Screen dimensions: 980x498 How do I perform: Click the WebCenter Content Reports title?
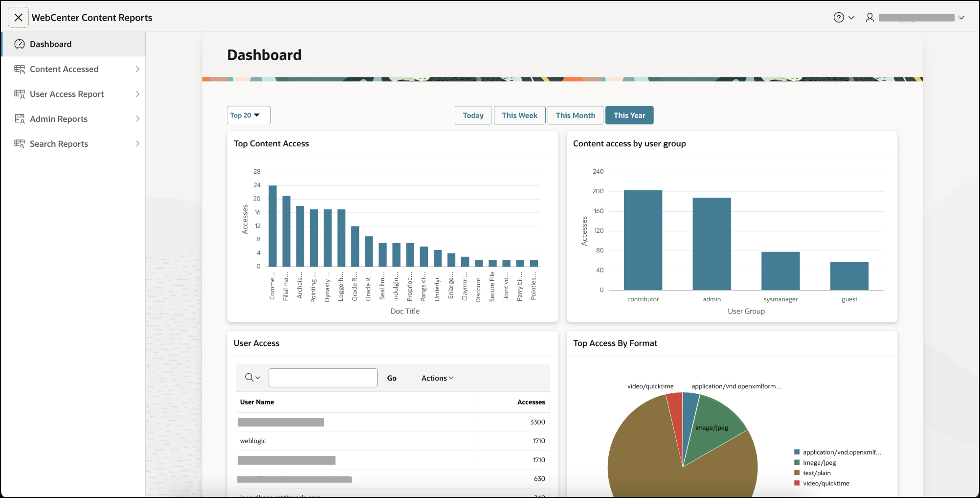click(92, 18)
